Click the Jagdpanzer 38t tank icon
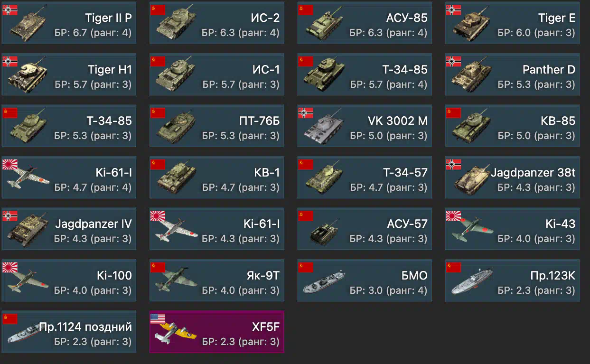This screenshot has width=590, height=364. 472,179
